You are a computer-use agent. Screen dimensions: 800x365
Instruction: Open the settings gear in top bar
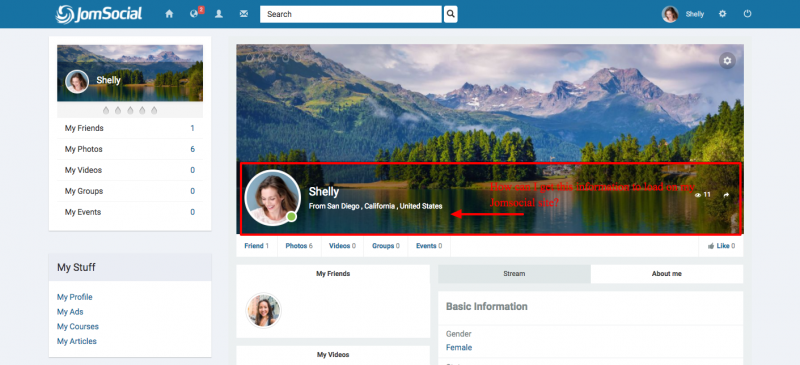(722, 14)
